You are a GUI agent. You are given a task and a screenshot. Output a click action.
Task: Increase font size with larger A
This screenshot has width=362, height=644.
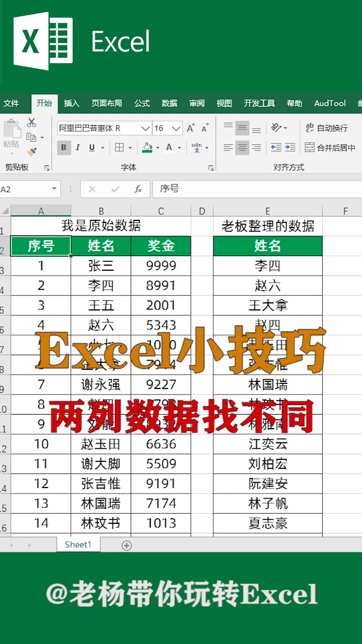click(191, 128)
